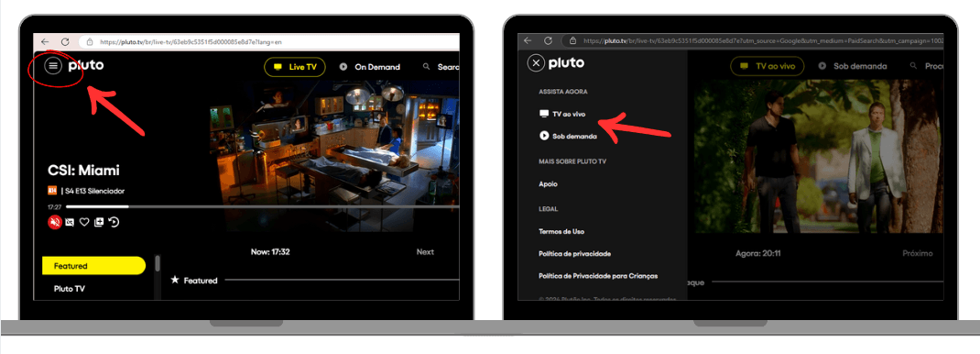Click the star icon beside Featured heading

[175, 280]
